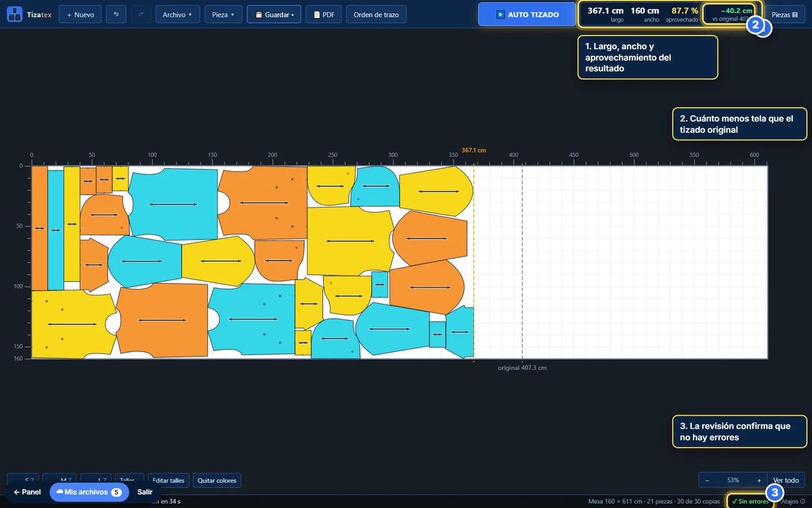Zoom in with the plus button
The image size is (812, 508).
coord(759,480)
